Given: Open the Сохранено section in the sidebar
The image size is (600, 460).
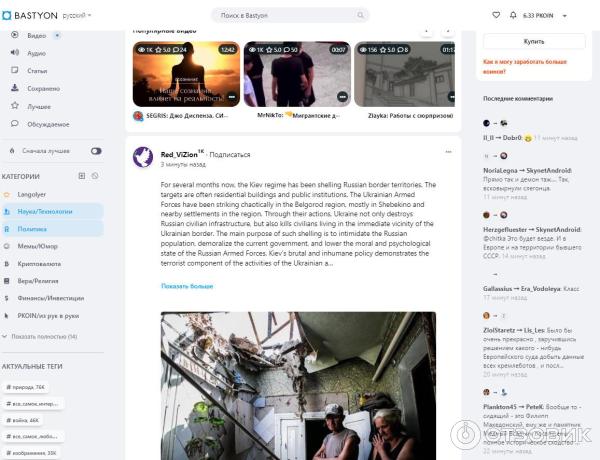Looking at the screenshot, I should click(43, 88).
